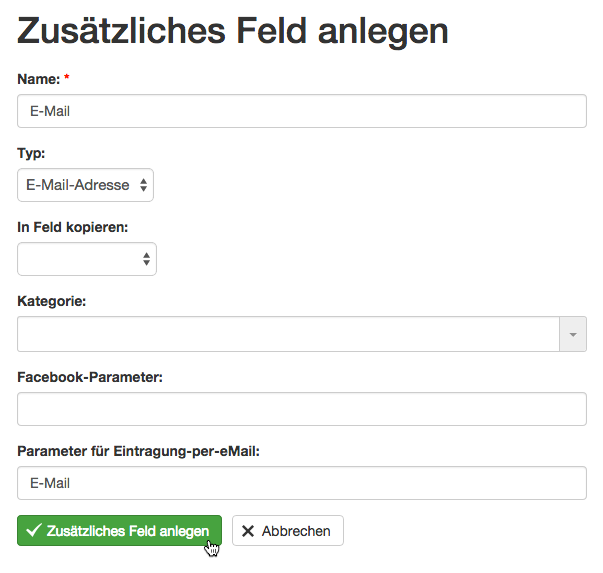The height and width of the screenshot is (573, 603).
Task: Click the Kategorie: label
Action: 52,301
